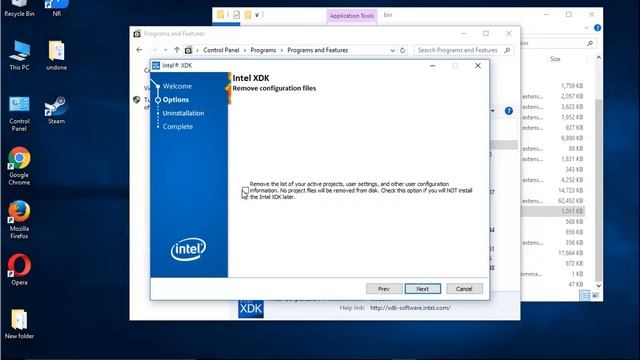Screen dimensions: 640x360
Task: Select the Steam desktop shortcut
Action: click(x=57, y=110)
